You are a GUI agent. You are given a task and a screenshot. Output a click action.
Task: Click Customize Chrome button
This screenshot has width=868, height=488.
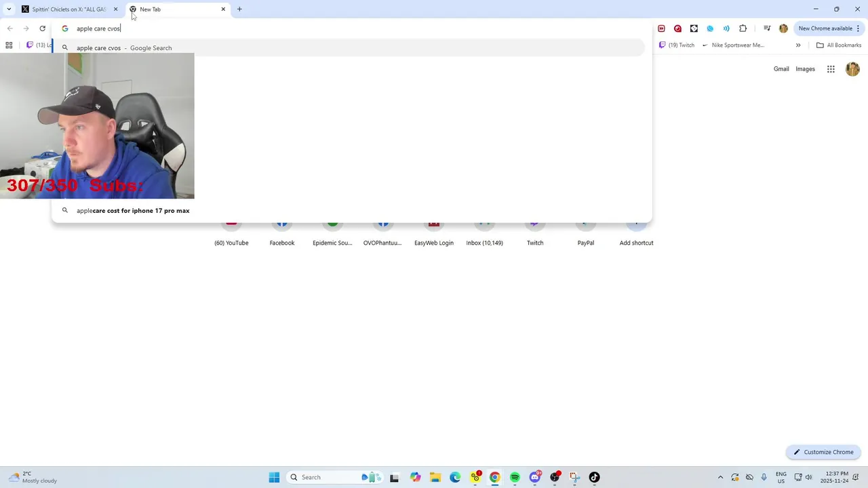pyautogui.click(x=823, y=452)
